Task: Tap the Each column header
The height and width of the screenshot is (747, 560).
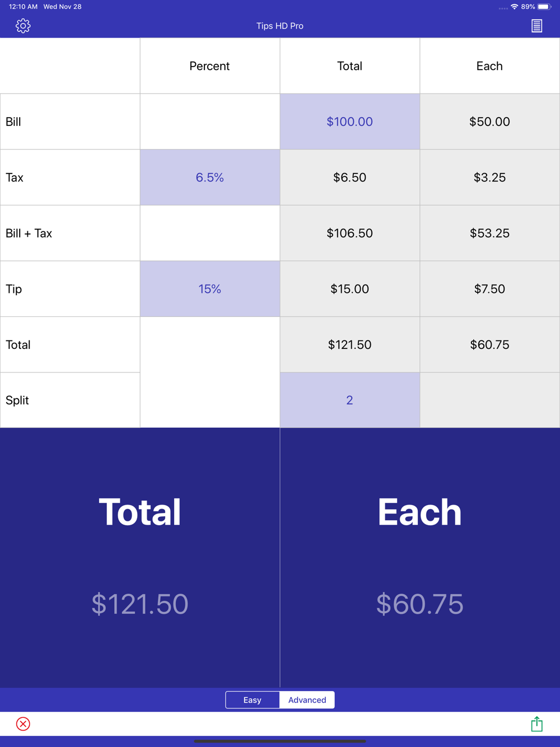Action: pos(490,66)
